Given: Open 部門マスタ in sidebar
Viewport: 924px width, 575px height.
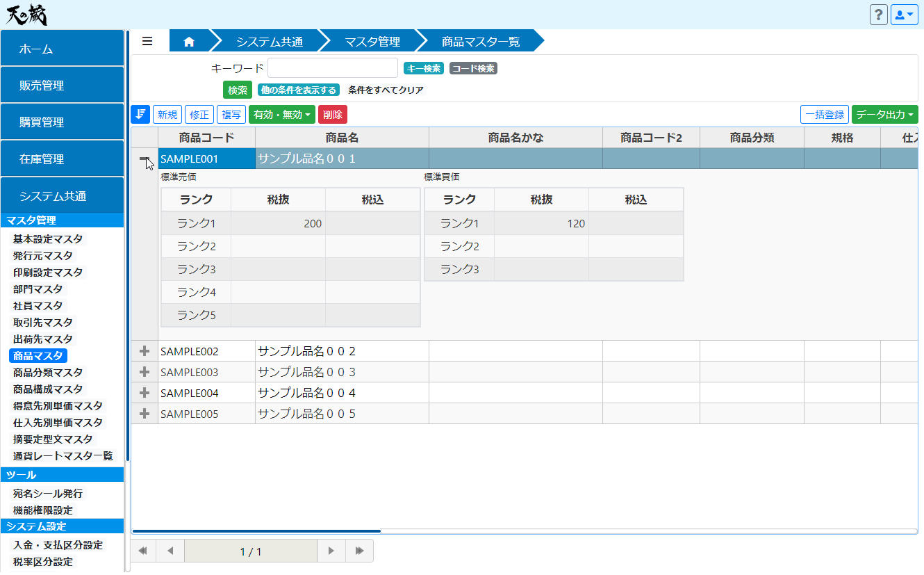Looking at the screenshot, I should (38, 289).
